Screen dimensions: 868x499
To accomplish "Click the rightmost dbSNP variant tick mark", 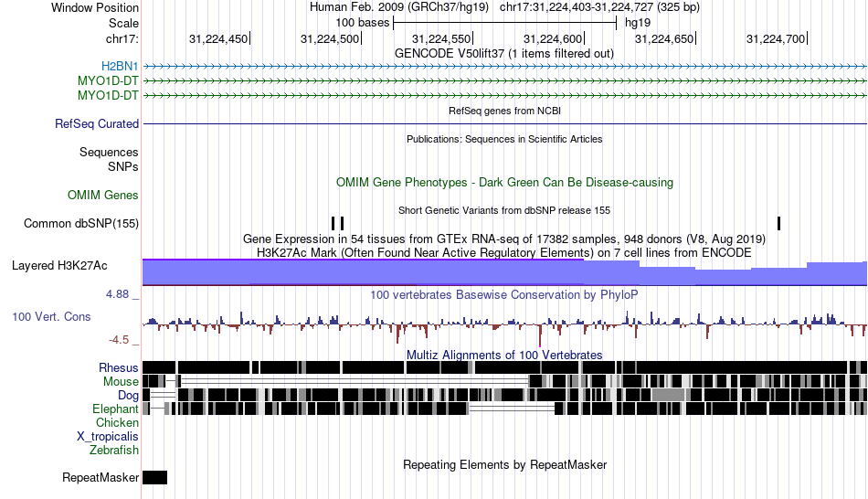I will point(778,223).
